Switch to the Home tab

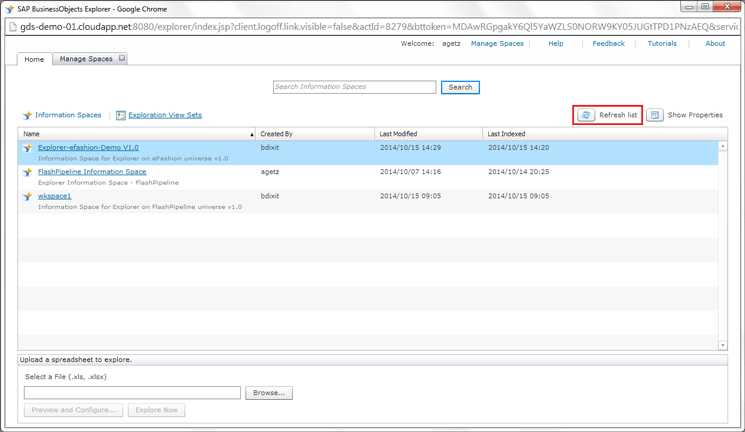coord(34,59)
